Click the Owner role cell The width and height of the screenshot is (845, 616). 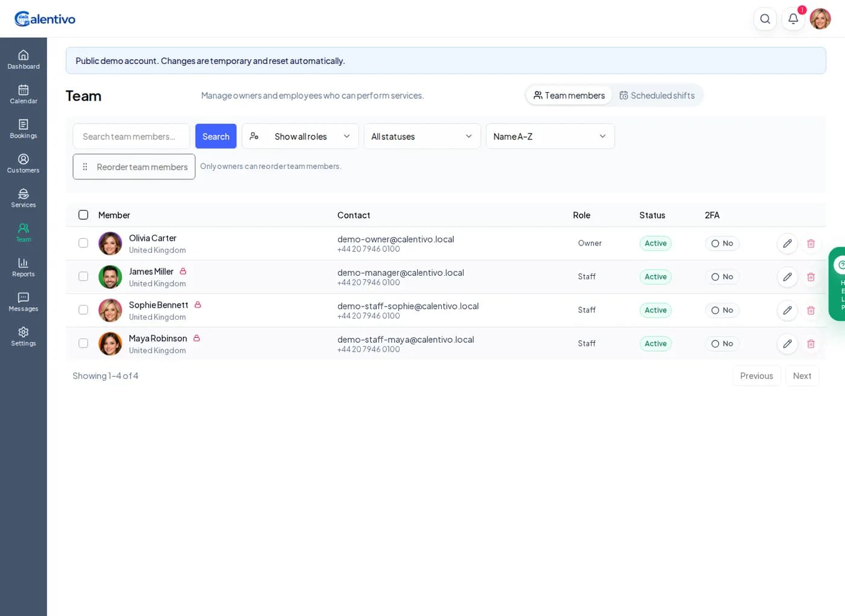[590, 243]
